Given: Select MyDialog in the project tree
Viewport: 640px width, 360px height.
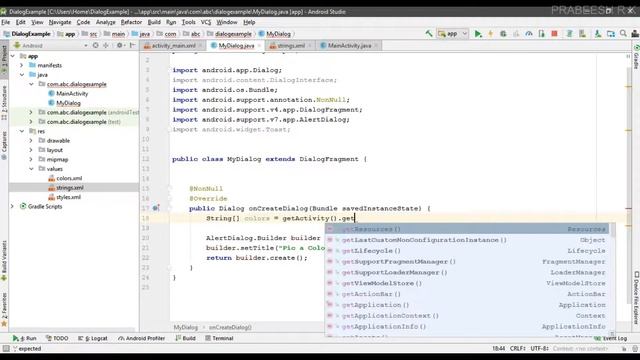Looking at the screenshot, I should (x=68, y=103).
